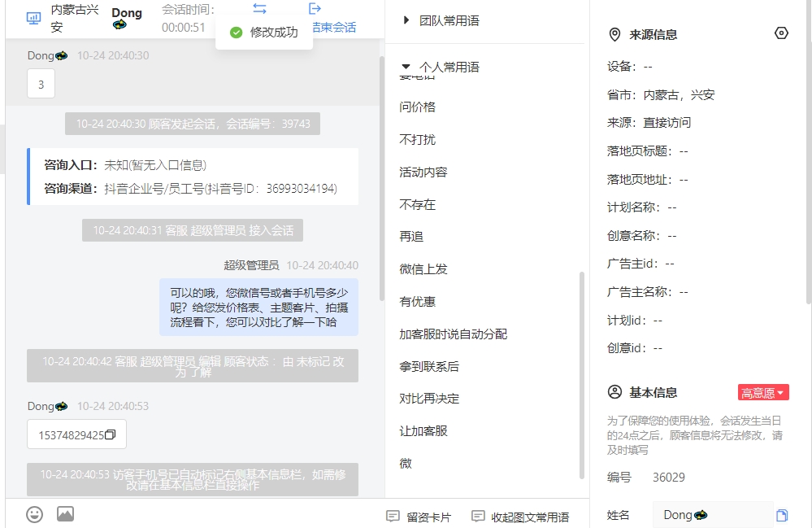The width and height of the screenshot is (812, 528).
Task: Open the 高意愿 dropdown tag
Action: pos(763,393)
